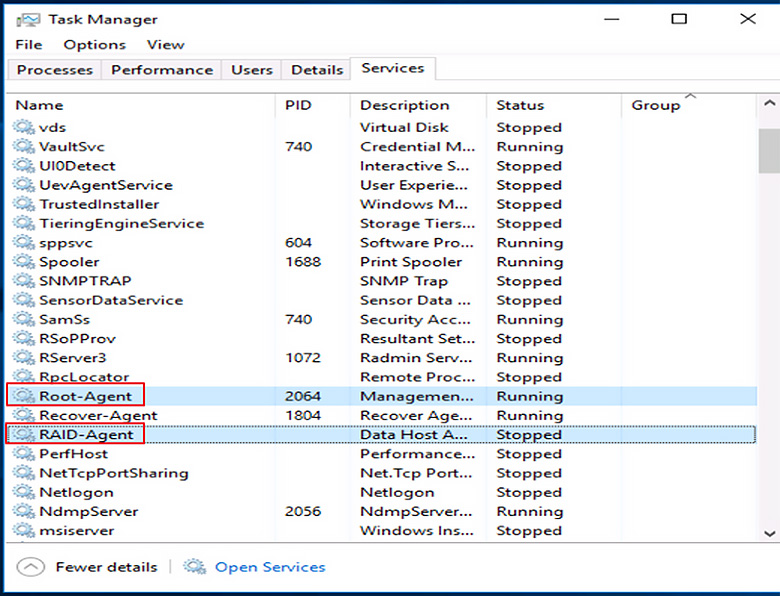780x596 pixels.
Task: Click Radmin Serv... description cell
Action: tap(416, 358)
